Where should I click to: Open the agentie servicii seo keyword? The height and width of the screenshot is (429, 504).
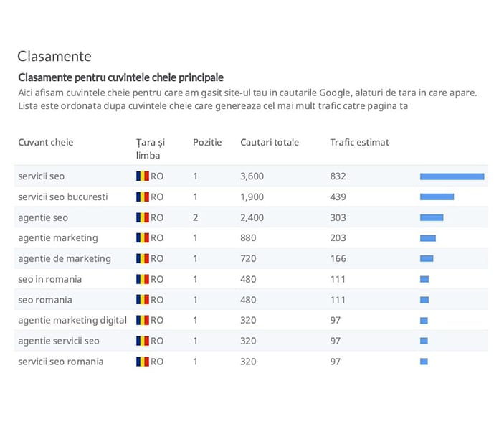coord(59,341)
